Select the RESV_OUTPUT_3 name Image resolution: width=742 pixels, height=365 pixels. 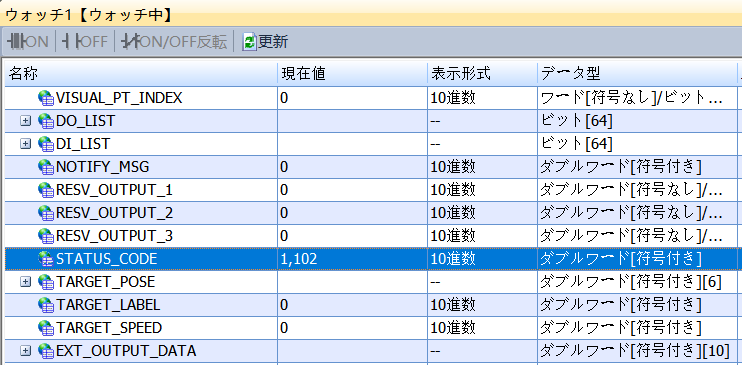click(x=114, y=236)
